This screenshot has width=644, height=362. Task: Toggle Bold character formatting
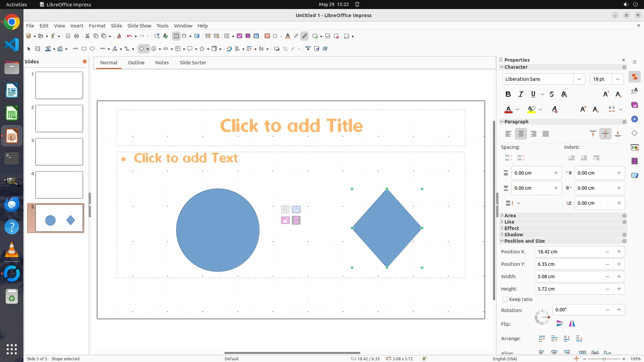[508, 94]
